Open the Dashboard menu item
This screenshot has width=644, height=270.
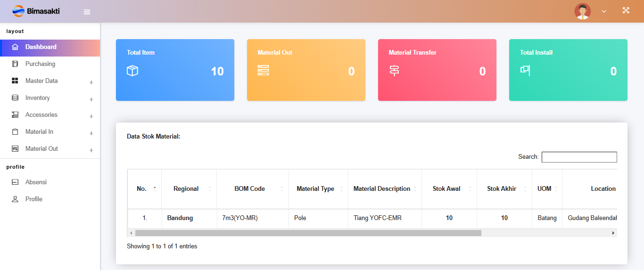(41, 47)
